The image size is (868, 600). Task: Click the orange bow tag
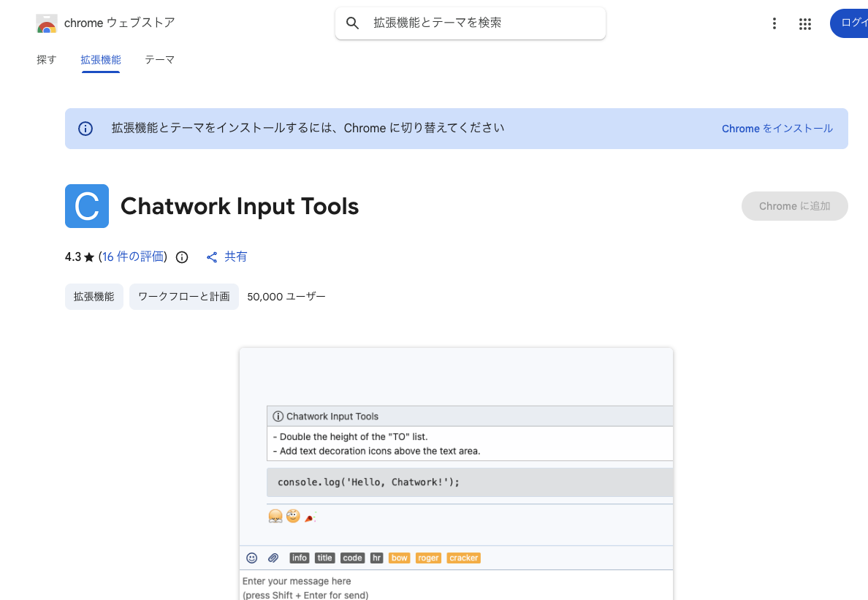[x=399, y=558]
